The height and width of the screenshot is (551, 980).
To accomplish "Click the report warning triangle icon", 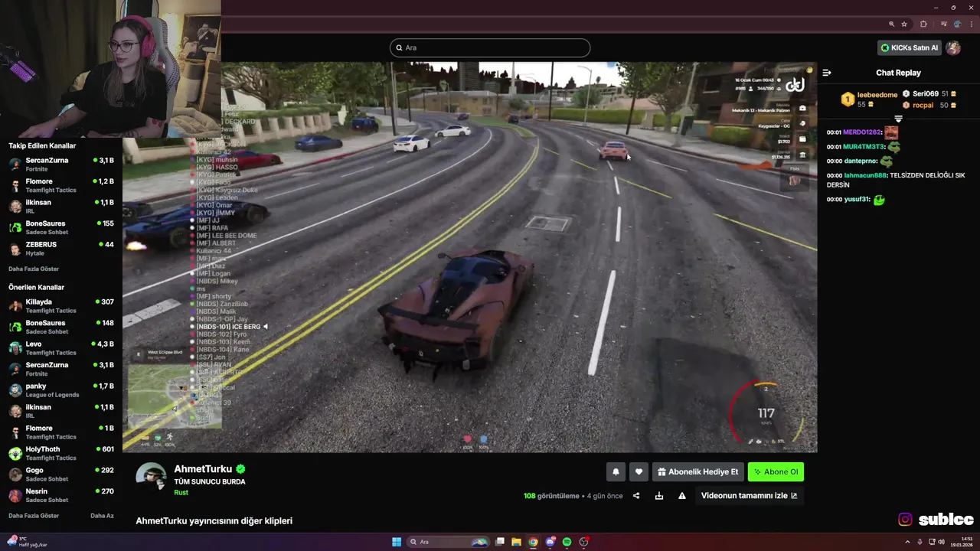I will click(681, 496).
